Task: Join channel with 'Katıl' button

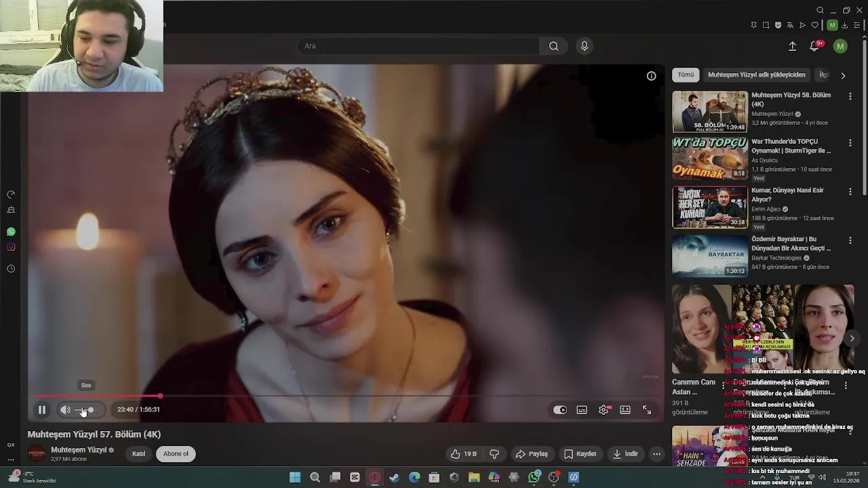Action: (x=138, y=454)
